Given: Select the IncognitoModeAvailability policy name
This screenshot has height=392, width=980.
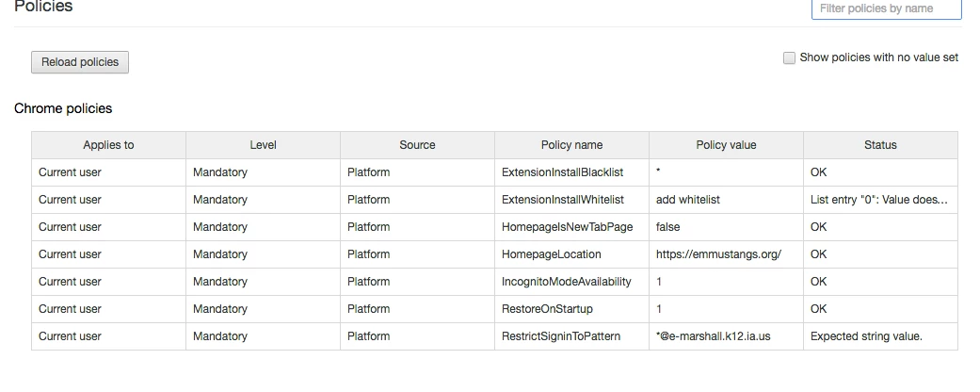Looking at the screenshot, I should click(566, 282).
